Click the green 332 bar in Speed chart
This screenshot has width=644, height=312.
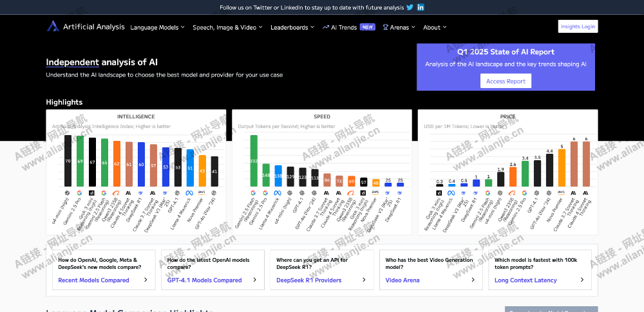pyautogui.click(x=254, y=161)
